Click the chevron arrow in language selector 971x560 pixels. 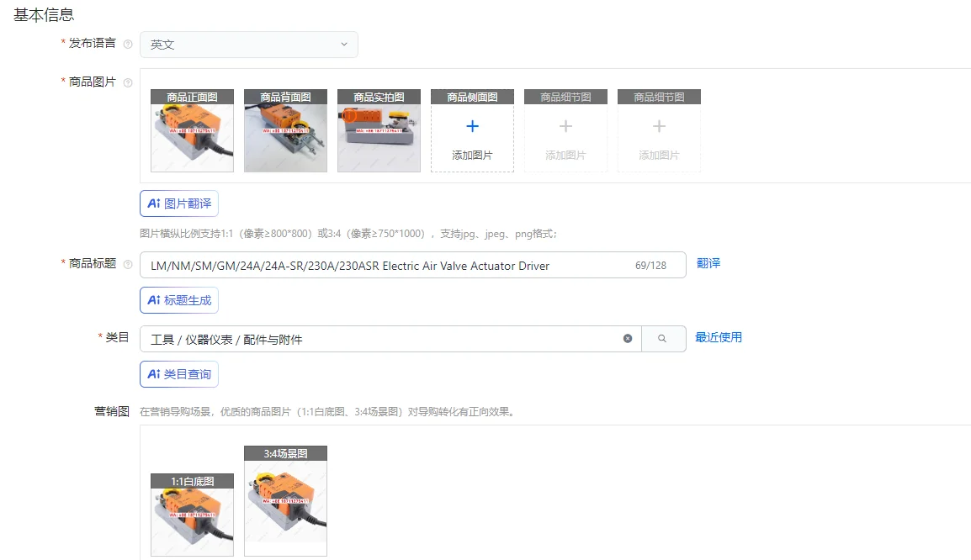tap(344, 45)
